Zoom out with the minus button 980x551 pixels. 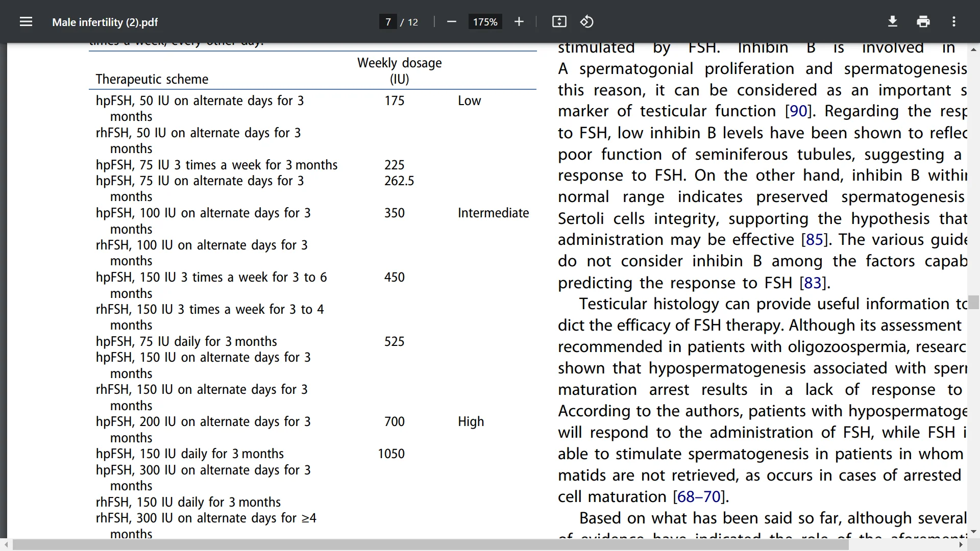pyautogui.click(x=451, y=22)
